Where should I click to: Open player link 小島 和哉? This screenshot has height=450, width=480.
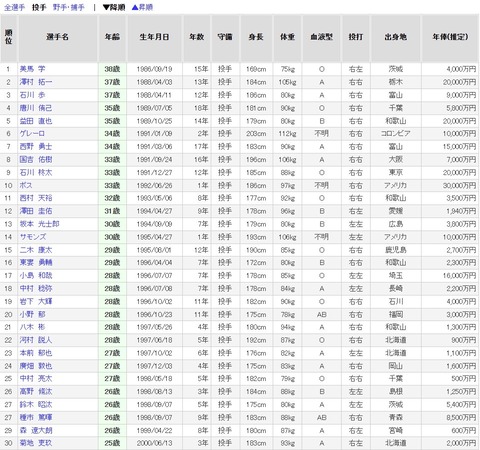[x=36, y=276]
